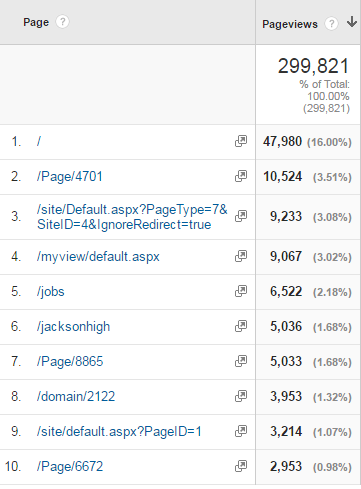Open /site/default.aspx?PageID=1 link

(x=119, y=432)
